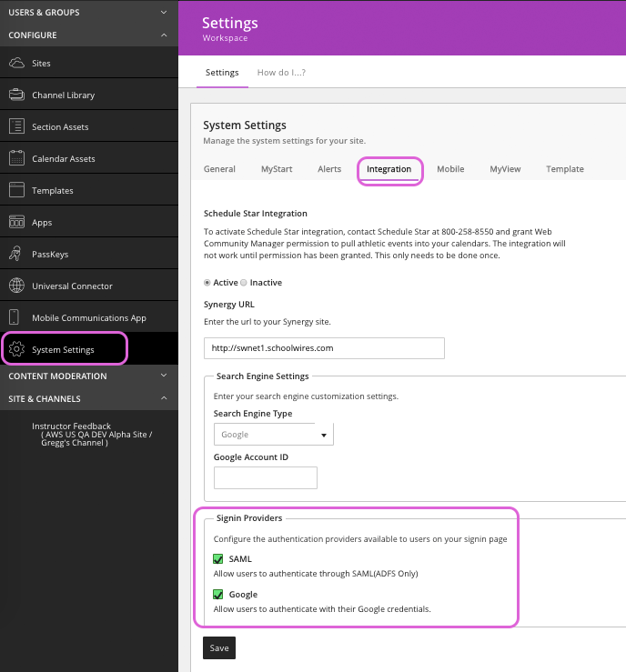Image resolution: width=626 pixels, height=672 pixels.
Task: Toggle the Google signin provider checkbox
Action: click(218, 595)
